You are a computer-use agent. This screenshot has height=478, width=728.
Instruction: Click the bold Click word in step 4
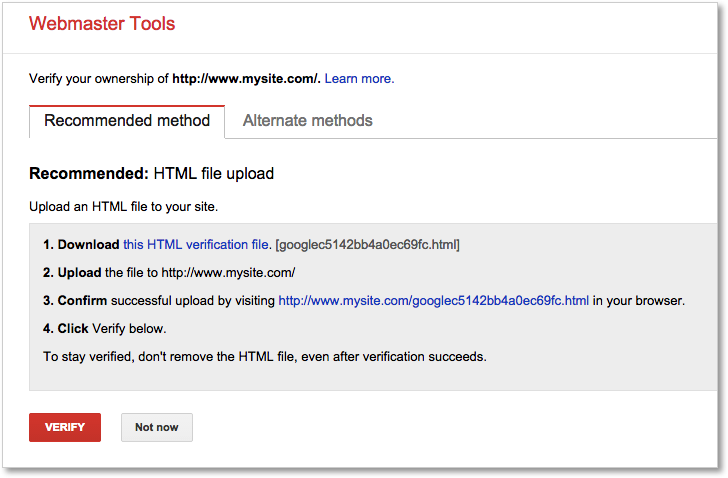point(73,328)
